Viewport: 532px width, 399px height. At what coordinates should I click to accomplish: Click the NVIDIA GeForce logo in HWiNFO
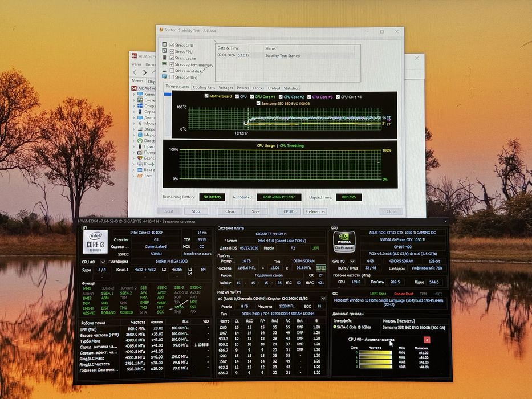pos(344,242)
